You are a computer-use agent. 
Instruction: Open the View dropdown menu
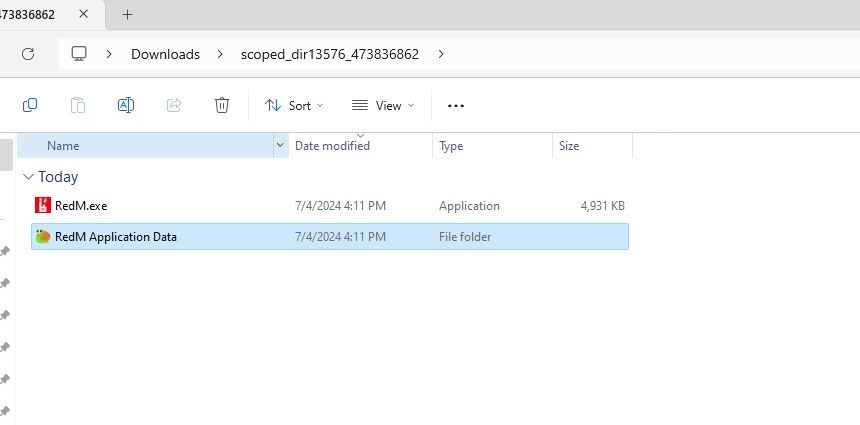pos(383,105)
